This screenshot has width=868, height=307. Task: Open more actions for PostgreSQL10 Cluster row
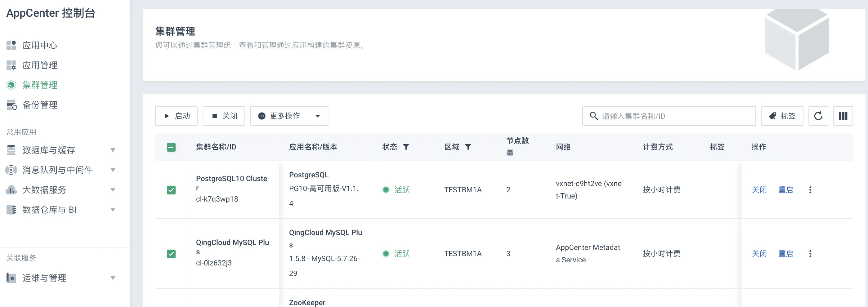[810, 190]
